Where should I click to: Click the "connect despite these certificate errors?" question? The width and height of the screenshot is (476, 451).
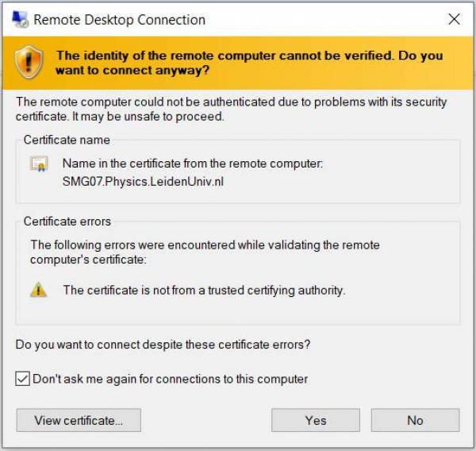163,345
